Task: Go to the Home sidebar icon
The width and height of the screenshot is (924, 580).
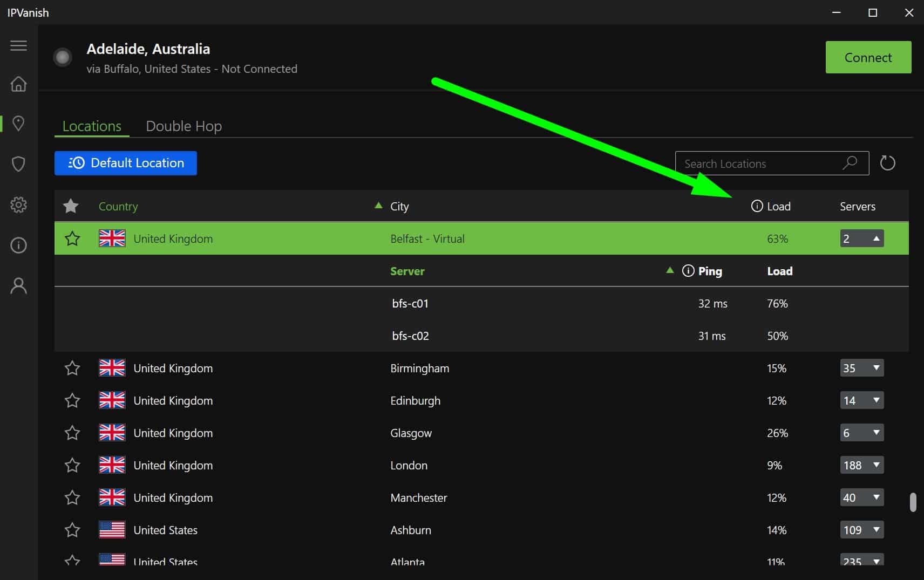Action: 18,84
